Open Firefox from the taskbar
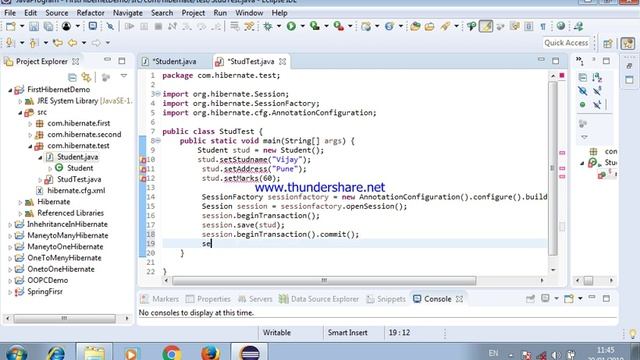The image size is (640, 360). (x=210, y=352)
